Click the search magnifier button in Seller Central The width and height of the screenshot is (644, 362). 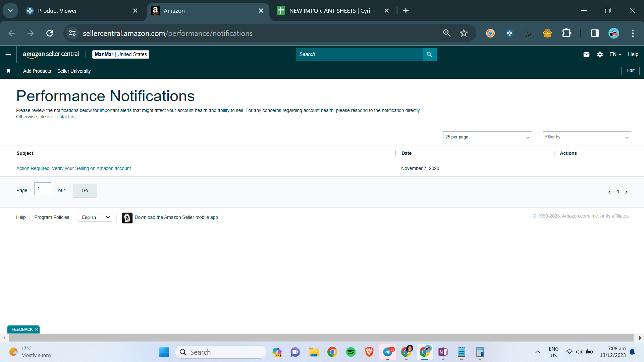[429, 54]
